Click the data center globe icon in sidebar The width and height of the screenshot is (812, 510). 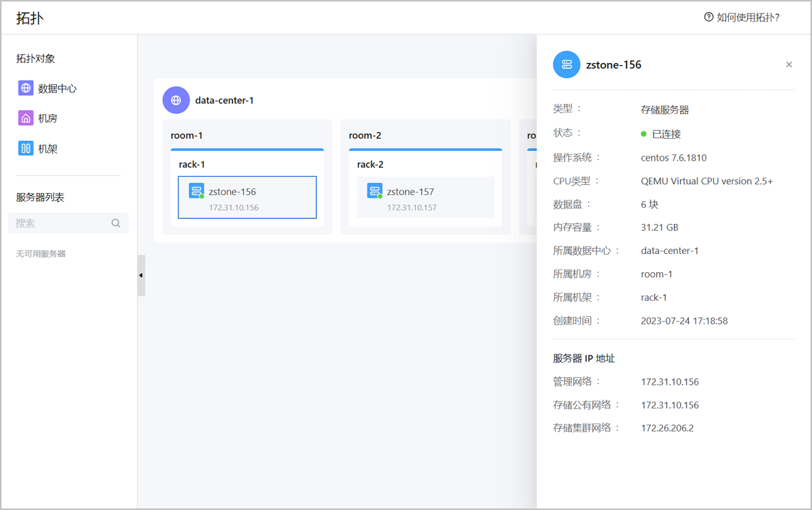coord(26,88)
